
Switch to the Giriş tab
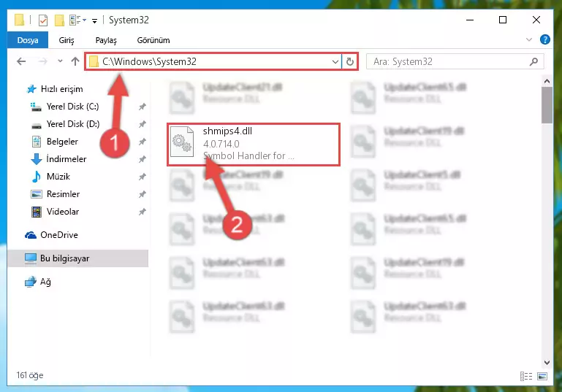click(67, 40)
